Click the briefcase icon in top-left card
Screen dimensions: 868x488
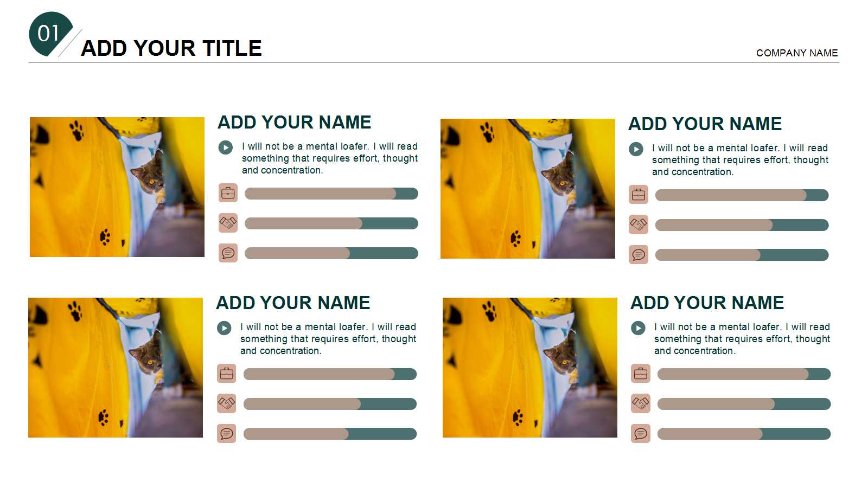point(228,193)
